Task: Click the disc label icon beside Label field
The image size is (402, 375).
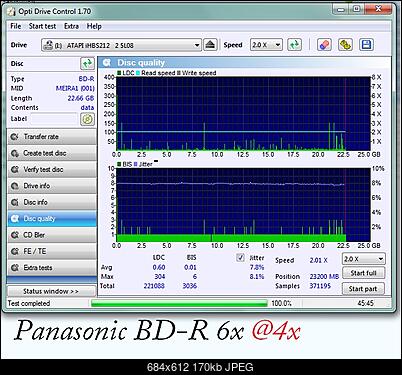Action: pos(87,119)
